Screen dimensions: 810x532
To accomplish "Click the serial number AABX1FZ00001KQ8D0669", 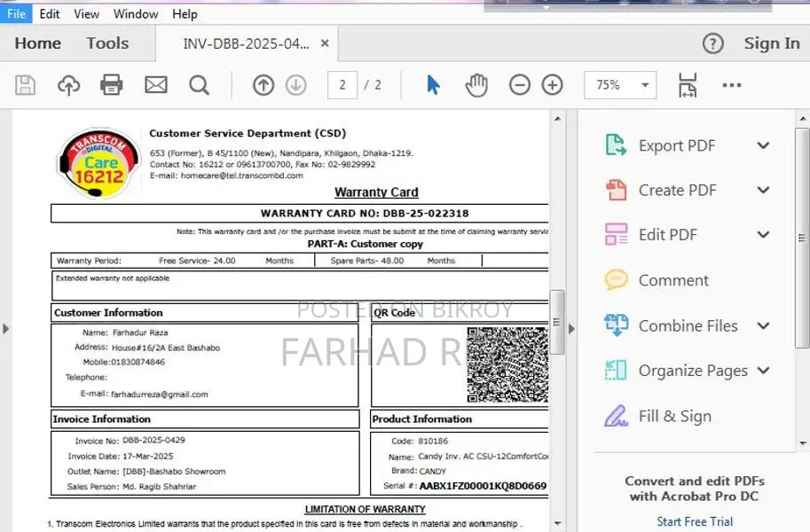I will click(483, 486).
